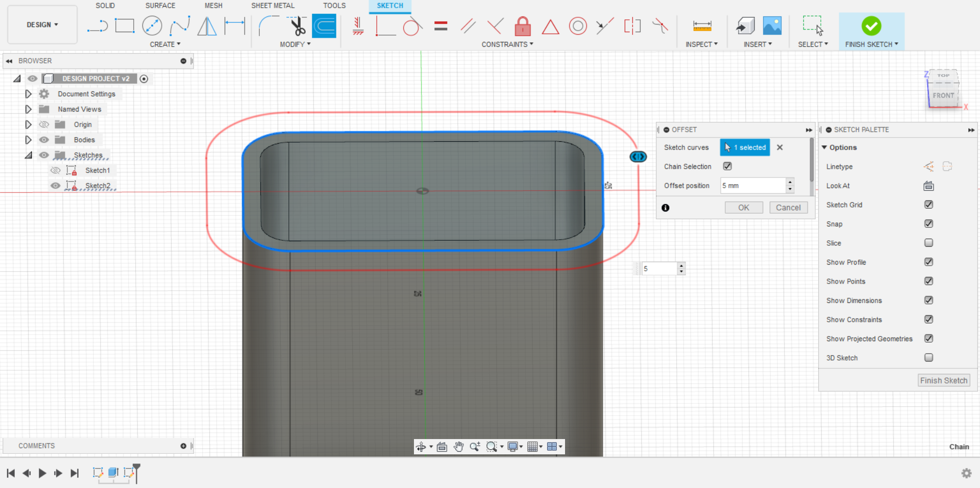
Task: Apply the Parallel constraint
Action: point(468,25)
